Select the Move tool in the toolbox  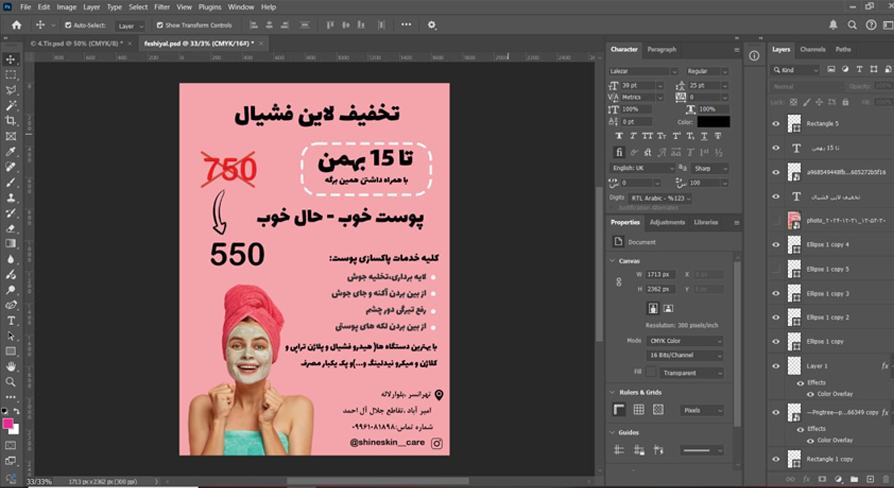click(x=11, y=59)
